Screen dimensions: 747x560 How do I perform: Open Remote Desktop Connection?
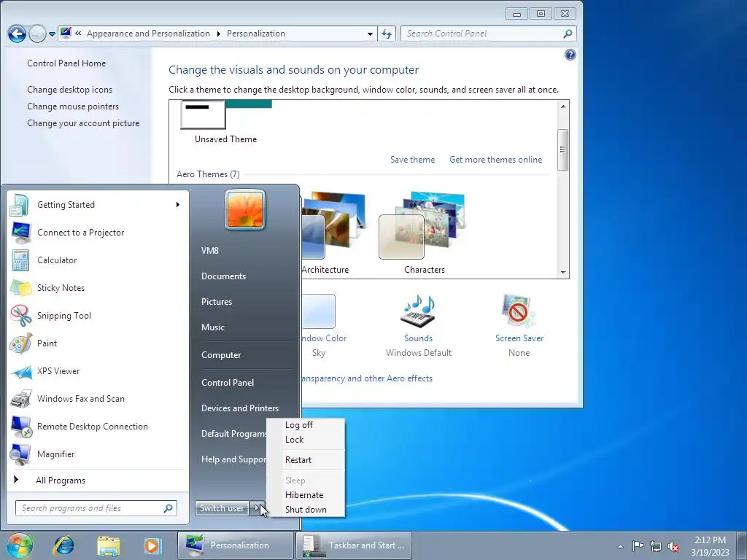click(x=97, y=426)
